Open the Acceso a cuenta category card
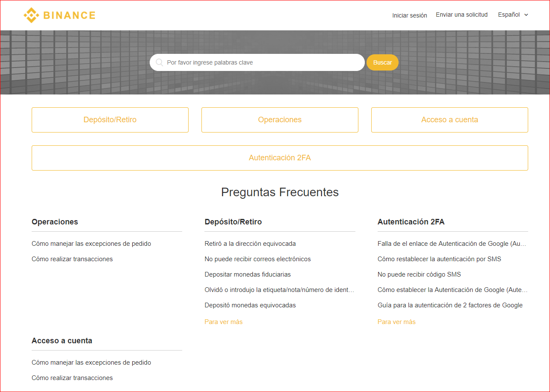This screenshot has width=550, height=392. 449,120
